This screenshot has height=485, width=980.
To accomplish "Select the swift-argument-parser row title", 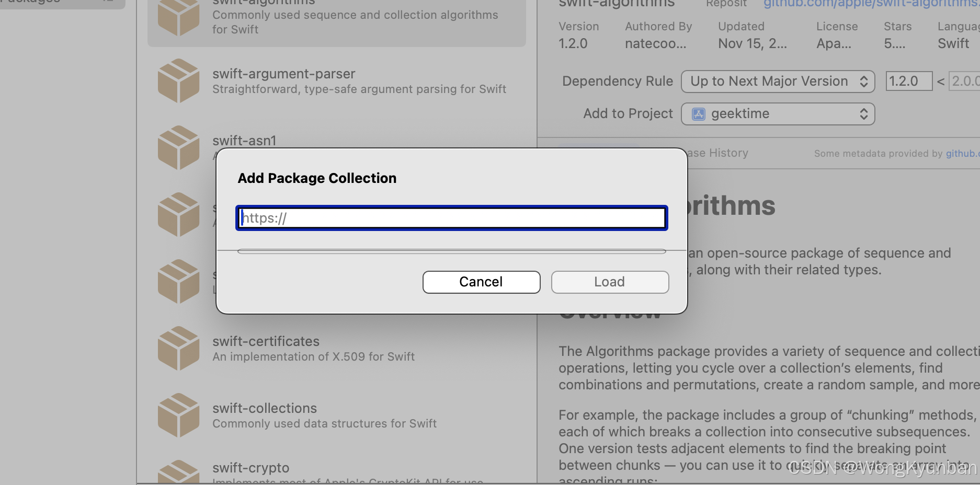I will (284, 74).
